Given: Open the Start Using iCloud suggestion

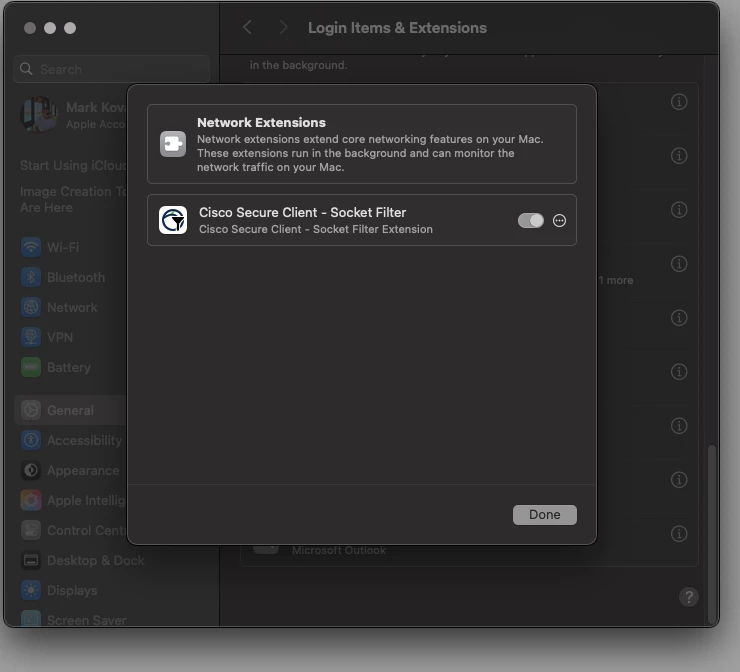Looking at the screenshot, I should pos(73,166).
